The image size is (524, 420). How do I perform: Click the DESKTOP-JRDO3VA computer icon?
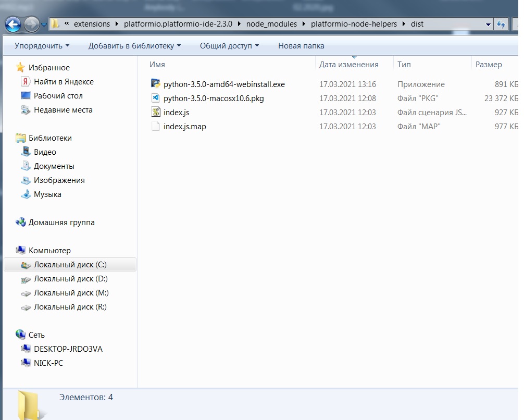coord(26,349)
